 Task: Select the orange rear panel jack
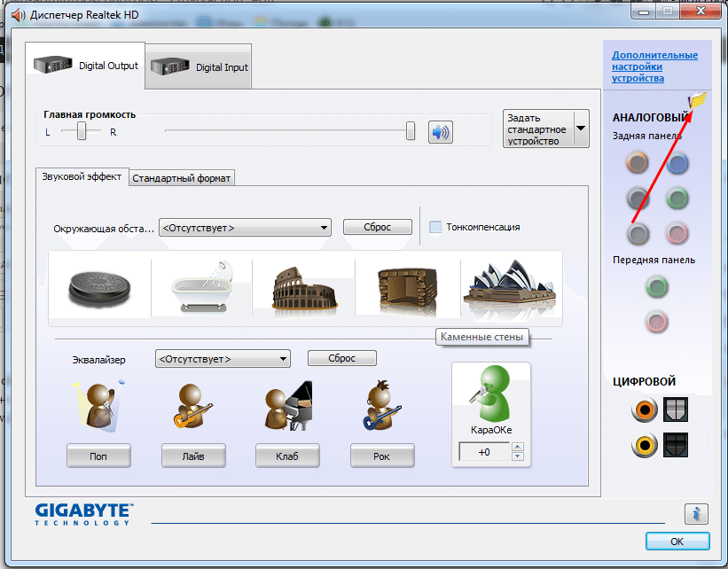(637, 162)
